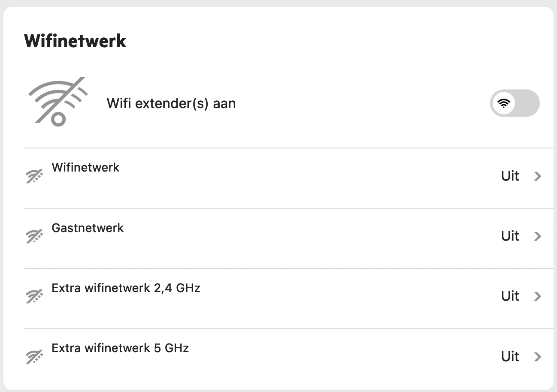Screen dimensions: 557x392
Task: Select the Extra wifinetwerk 5 GHz entry
Action: 120,348
